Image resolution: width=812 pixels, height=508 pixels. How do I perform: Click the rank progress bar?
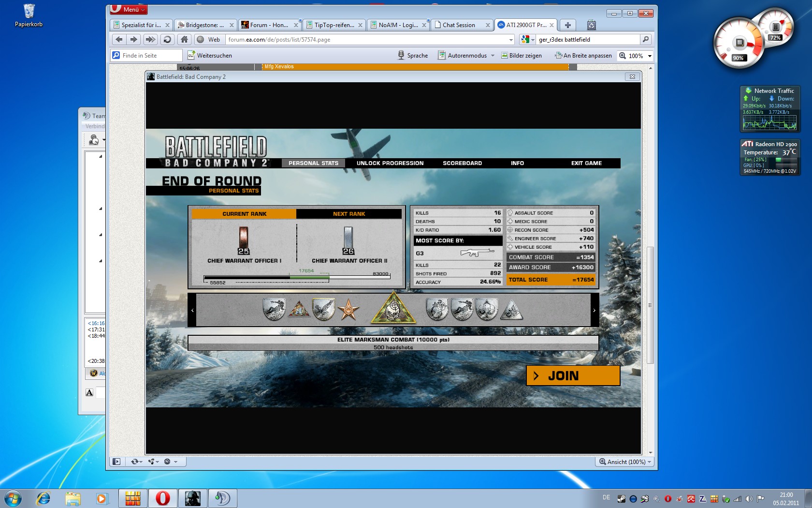[297, 278]
